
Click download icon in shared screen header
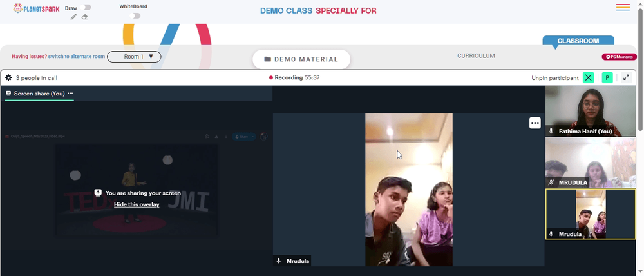pyautogui.click(x=216, y=137)
